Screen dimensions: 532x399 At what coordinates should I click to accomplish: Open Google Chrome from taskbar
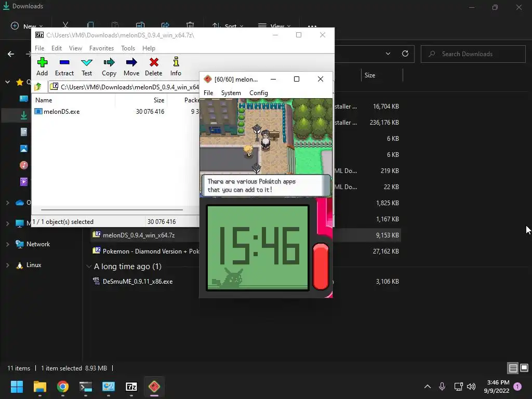(x=62, y=387)
